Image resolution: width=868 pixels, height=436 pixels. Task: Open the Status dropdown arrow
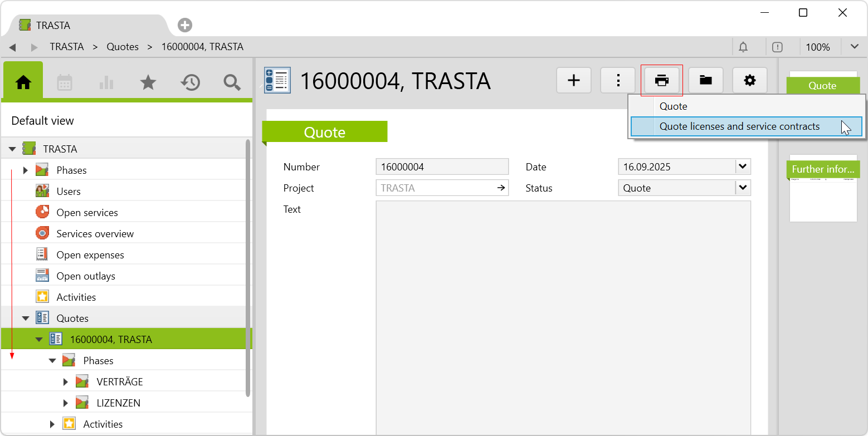click(742, 188)
